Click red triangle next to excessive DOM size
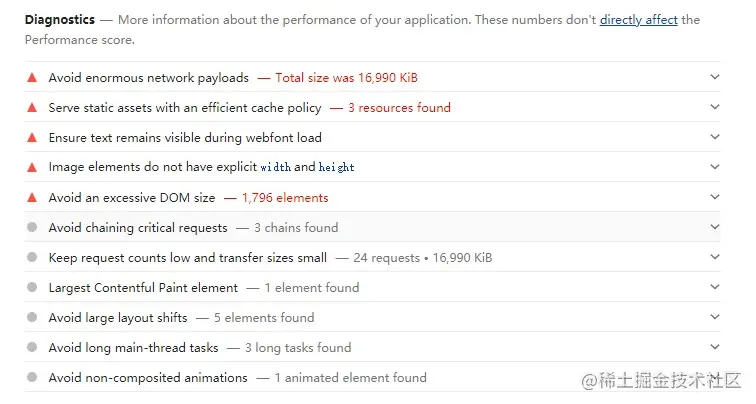Screen dimensions: 756x404 (x=32, y=197)
